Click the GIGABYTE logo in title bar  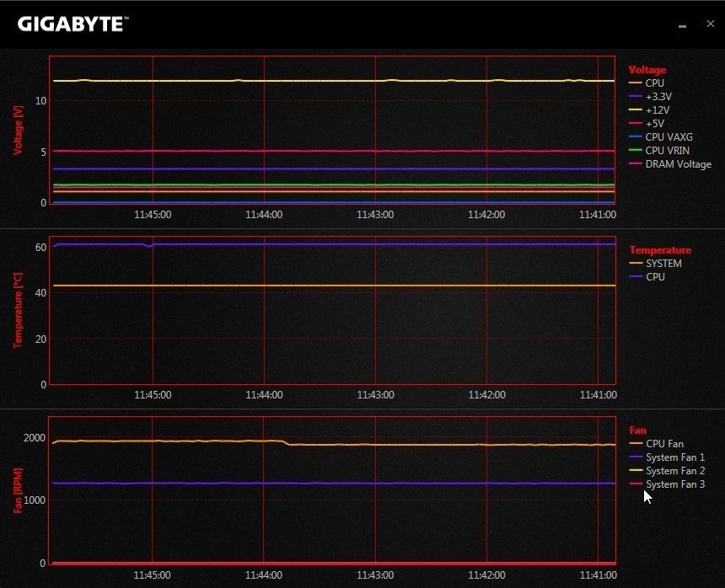pyautogui.click(x=73, y=24)
